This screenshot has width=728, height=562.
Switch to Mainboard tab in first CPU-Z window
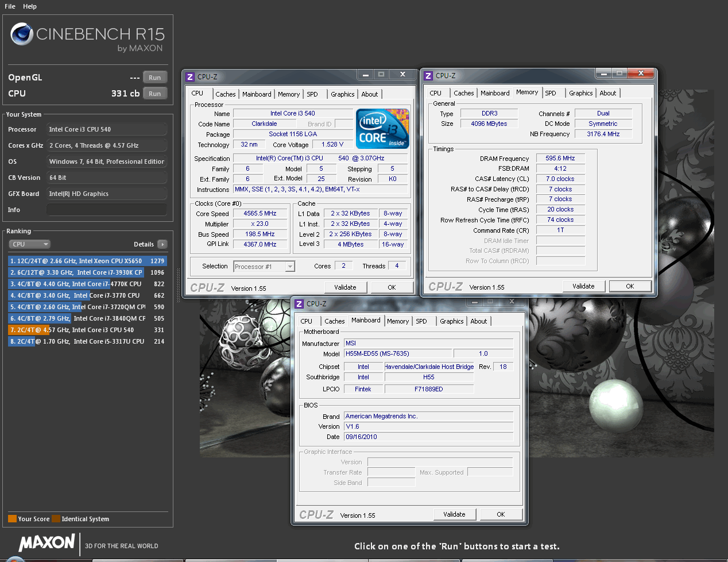coord(257,94)
